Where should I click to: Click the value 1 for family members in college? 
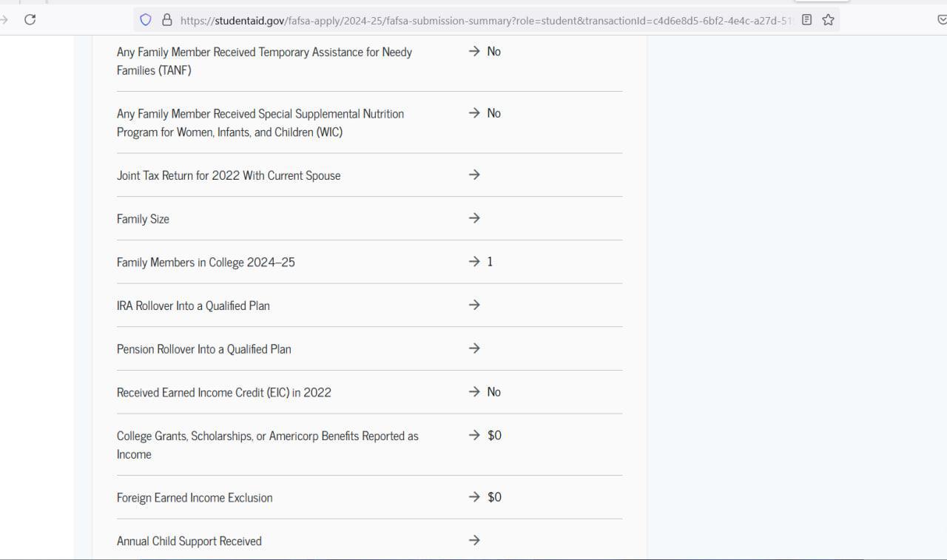(x=490, y=262)
